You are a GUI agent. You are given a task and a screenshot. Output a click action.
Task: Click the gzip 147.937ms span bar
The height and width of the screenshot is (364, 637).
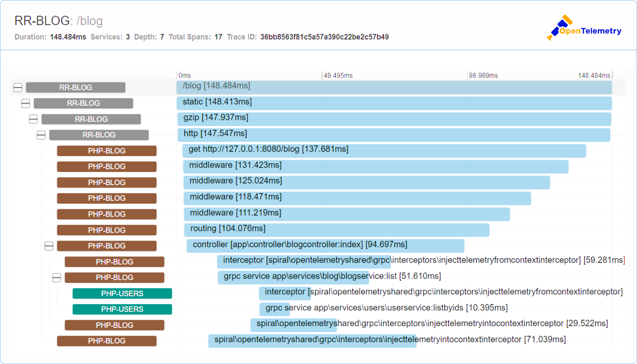coord(394,119)
